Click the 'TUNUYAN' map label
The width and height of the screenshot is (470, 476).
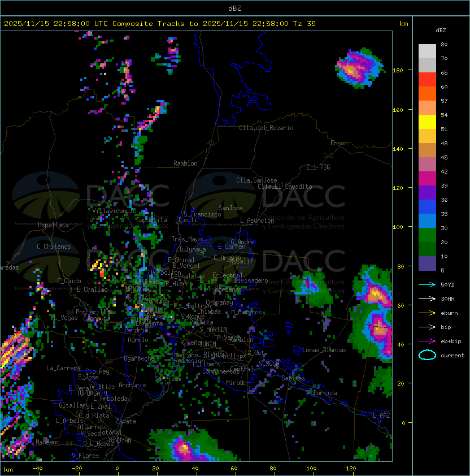click(120, 440)
